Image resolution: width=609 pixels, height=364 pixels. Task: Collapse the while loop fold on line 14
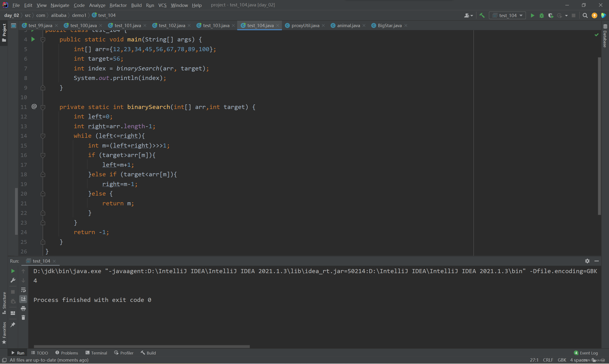(x=43, y=136)
